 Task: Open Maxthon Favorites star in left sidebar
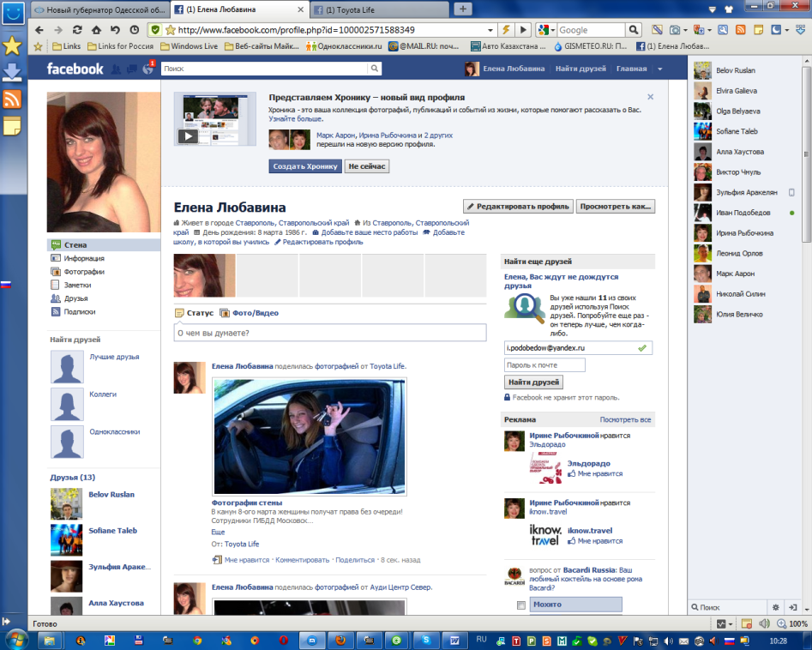tap(12, 46)
